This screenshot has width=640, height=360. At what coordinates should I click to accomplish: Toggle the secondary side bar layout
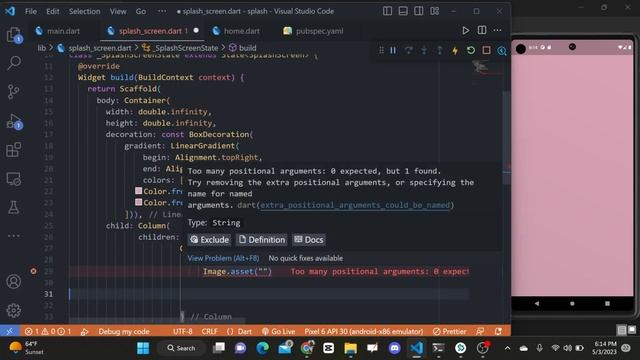point(418,11)
